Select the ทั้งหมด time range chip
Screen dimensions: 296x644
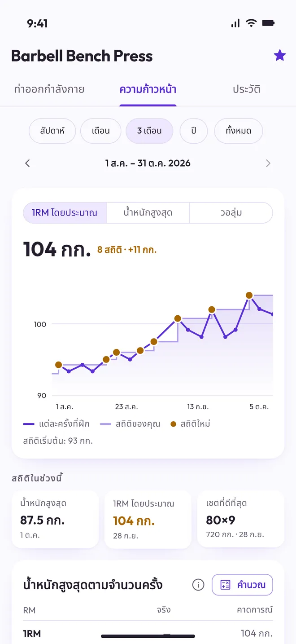[239, 131]
